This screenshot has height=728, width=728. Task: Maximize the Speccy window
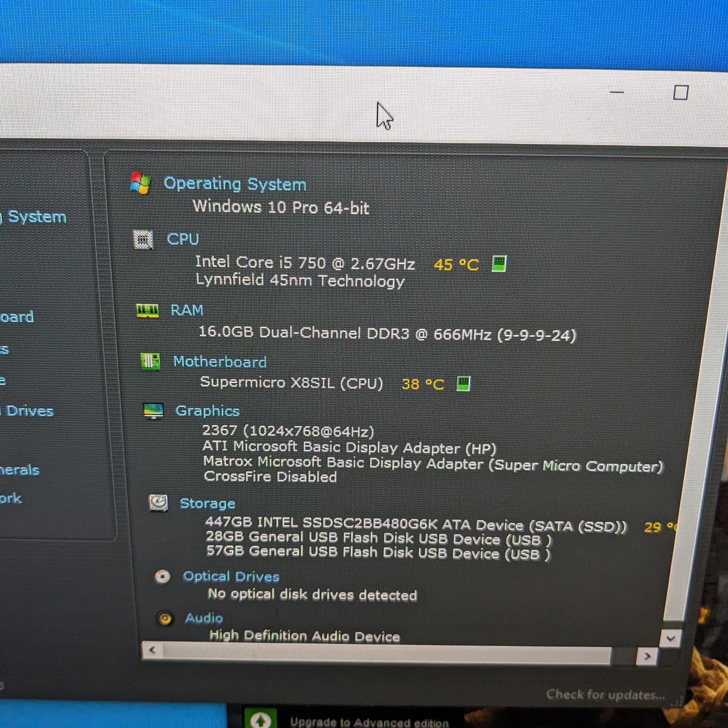tap(680, 92)
